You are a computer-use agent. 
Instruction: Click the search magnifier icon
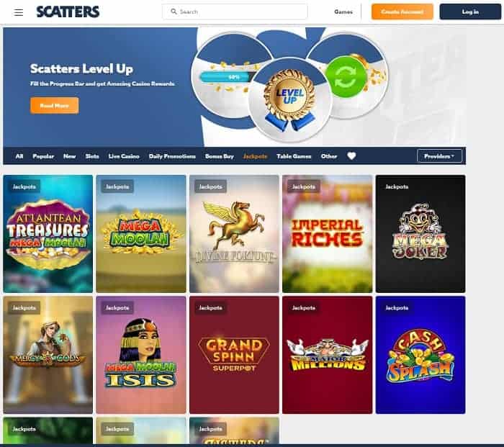[174, 12]
